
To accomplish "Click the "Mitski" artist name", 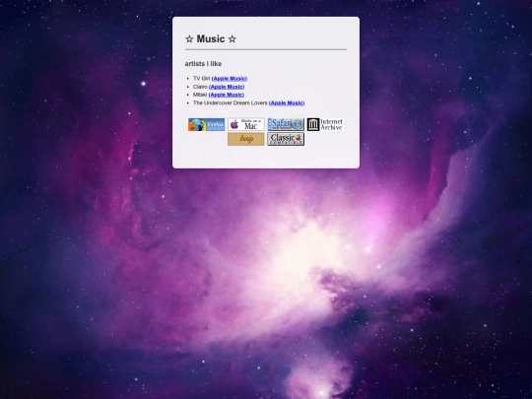I will pos(200,95).
